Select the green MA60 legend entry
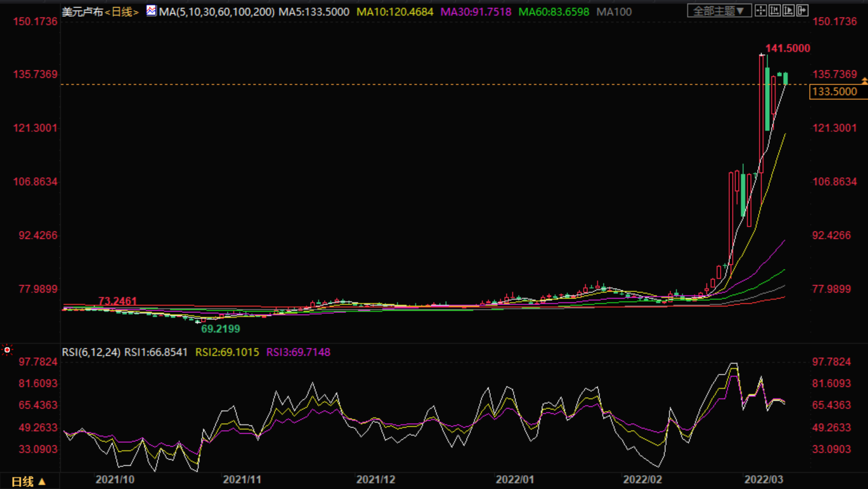Image resolution: width=868 pixels, height=489 pixels. 553,12
